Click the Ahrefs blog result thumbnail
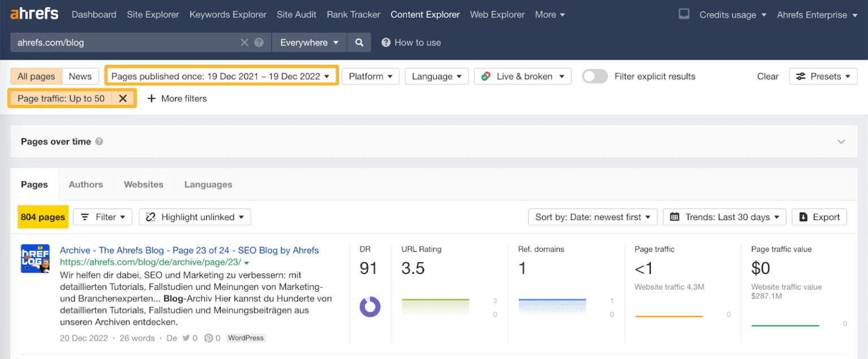 (x=35, y=259)
